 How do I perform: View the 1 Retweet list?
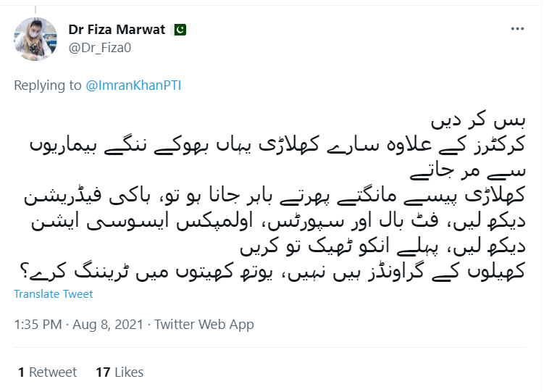point(48,372)
